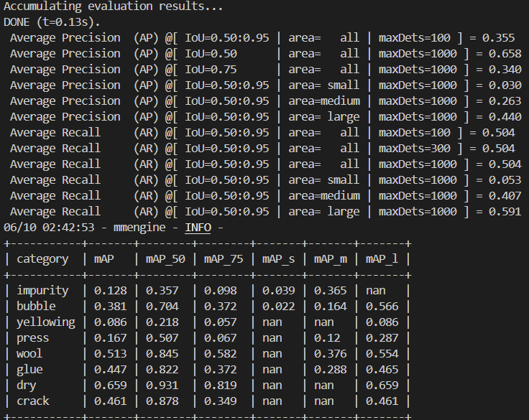Click the 'Accumulating evaluation results...' line
529x420 pixels.
[114, 6]
